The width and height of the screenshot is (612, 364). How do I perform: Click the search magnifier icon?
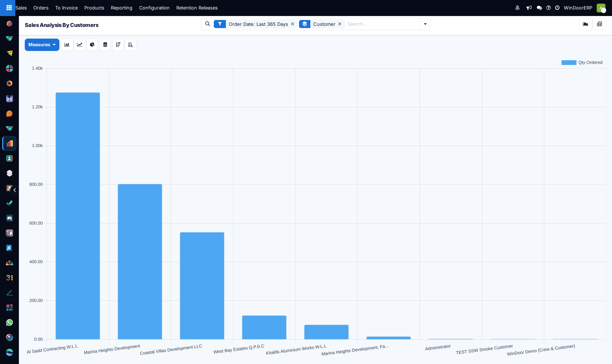(207, 24)
